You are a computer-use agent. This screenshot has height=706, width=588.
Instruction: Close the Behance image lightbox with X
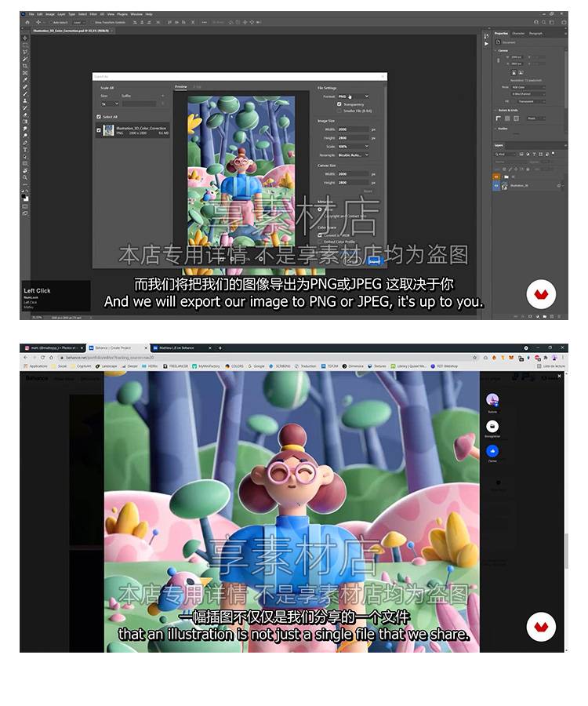coord(560,376)
